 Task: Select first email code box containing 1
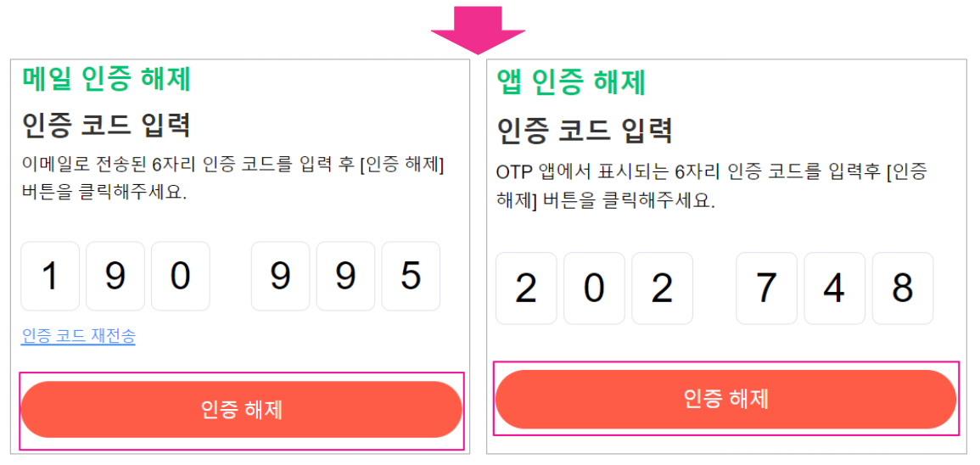pos(50,276)
